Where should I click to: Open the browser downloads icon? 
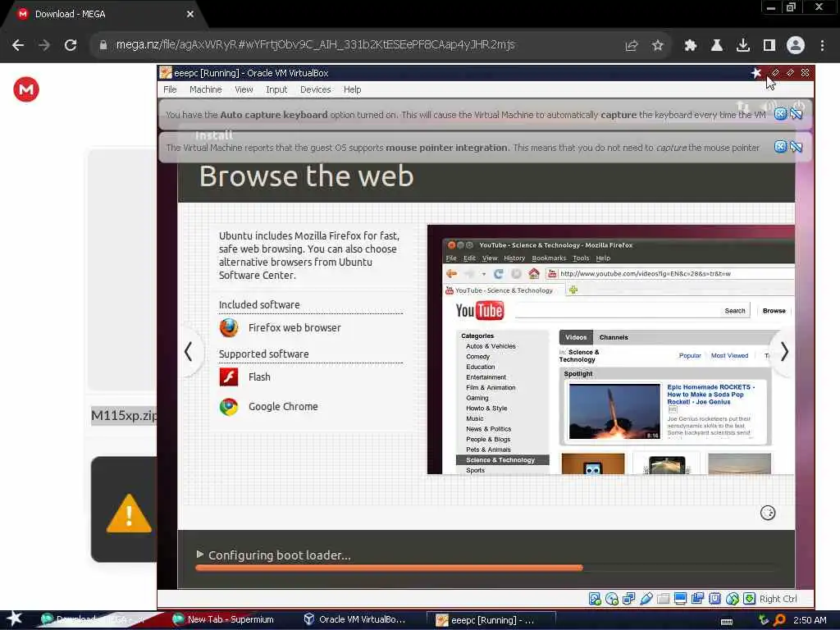743,46
